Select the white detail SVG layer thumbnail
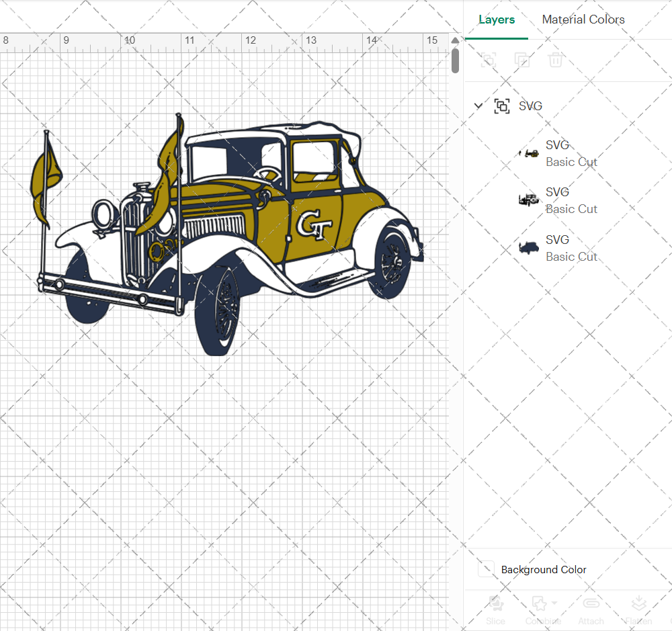 (x=529, y=200)
